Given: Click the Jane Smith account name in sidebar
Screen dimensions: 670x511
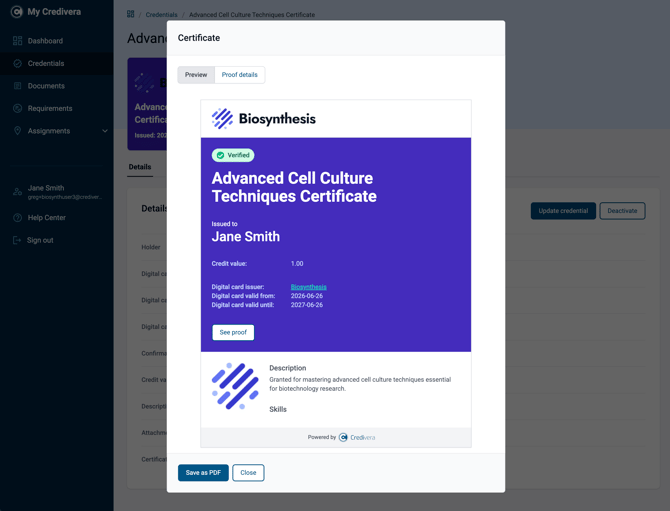Looking at the screenshot, I should (x=46, y=188).
